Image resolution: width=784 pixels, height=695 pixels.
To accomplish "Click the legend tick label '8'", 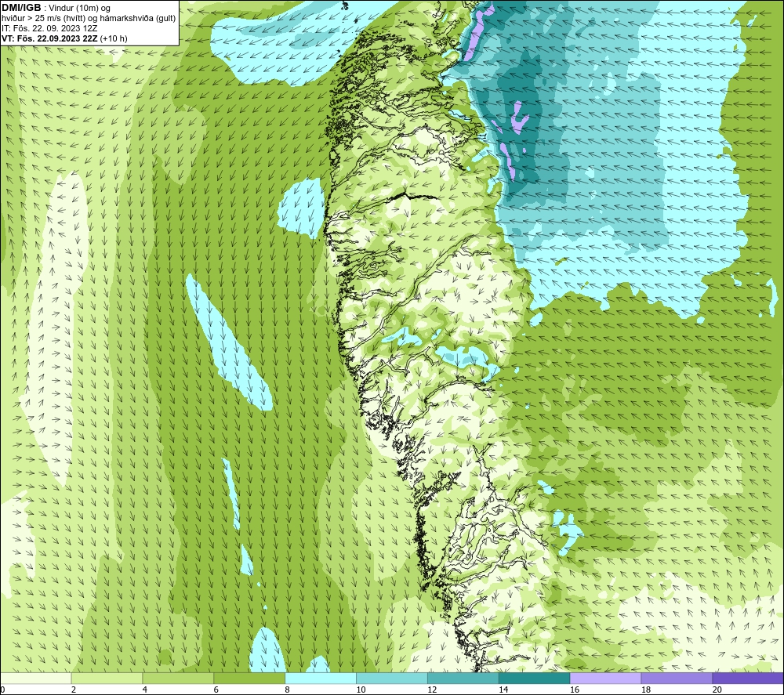I will click(x=287, y=690).
